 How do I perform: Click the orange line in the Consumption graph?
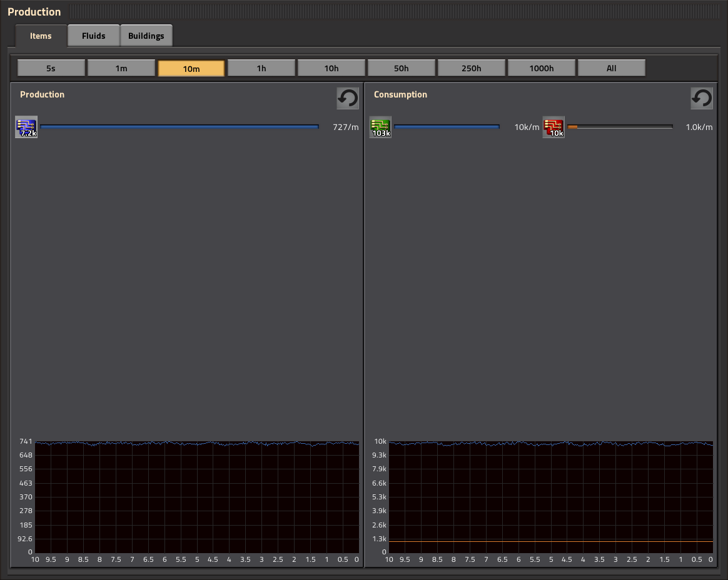click(550, 541)
